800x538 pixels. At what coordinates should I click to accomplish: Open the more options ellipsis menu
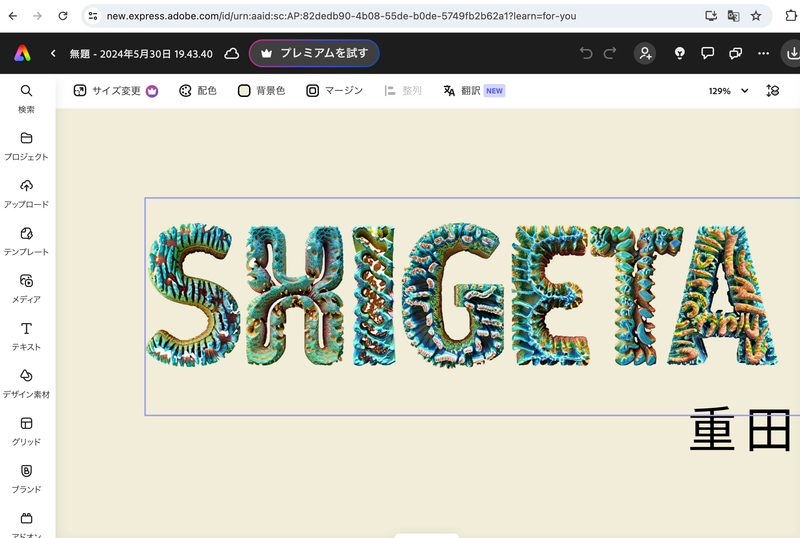click(763, 53)
